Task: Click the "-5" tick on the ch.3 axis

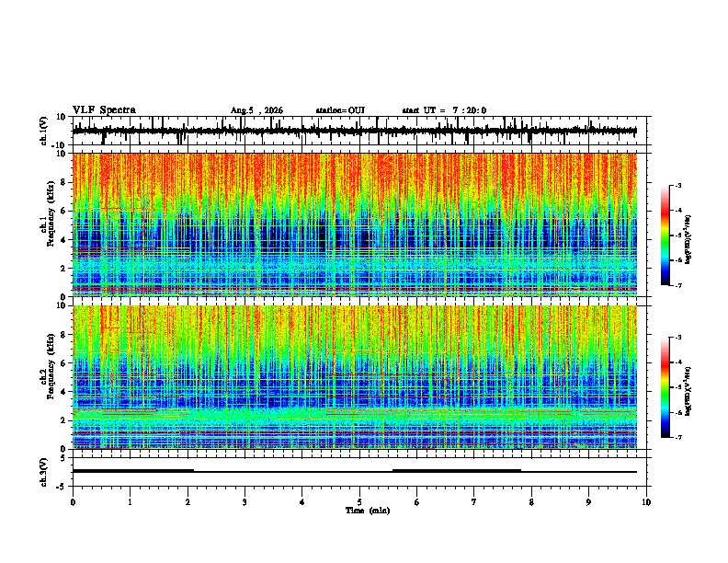Action: tap(61, 487)
